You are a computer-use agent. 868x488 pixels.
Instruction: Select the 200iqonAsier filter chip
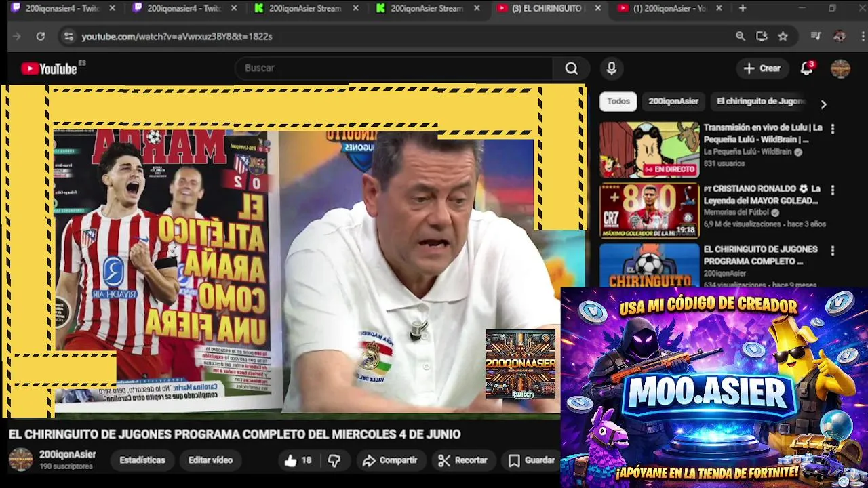(673, 101)
